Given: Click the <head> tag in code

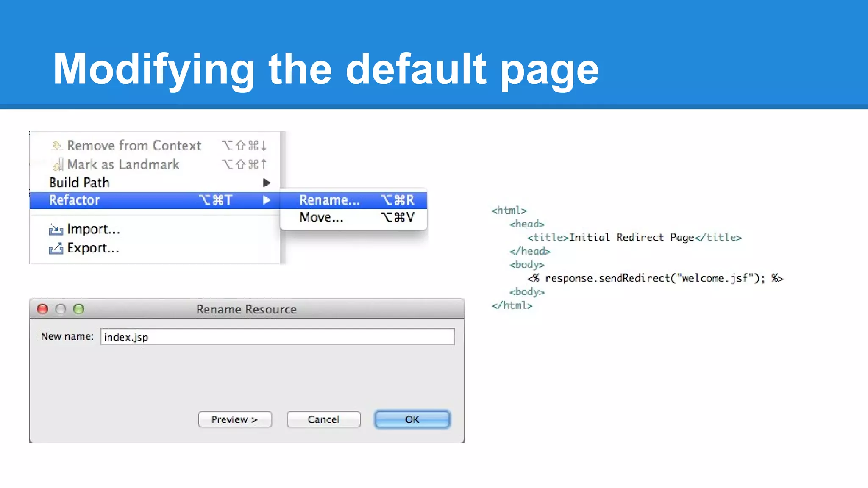Looking at the screenshot, I should 527,224.
